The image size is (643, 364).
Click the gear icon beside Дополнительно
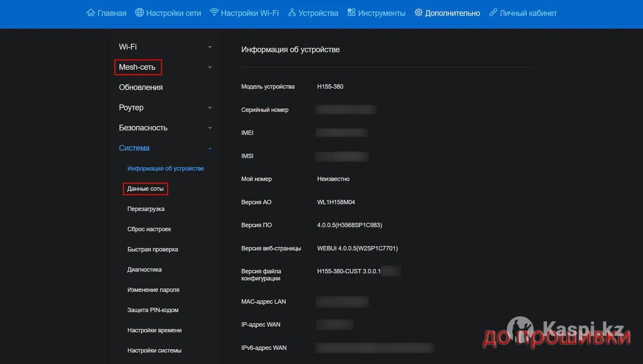(418, 13)
